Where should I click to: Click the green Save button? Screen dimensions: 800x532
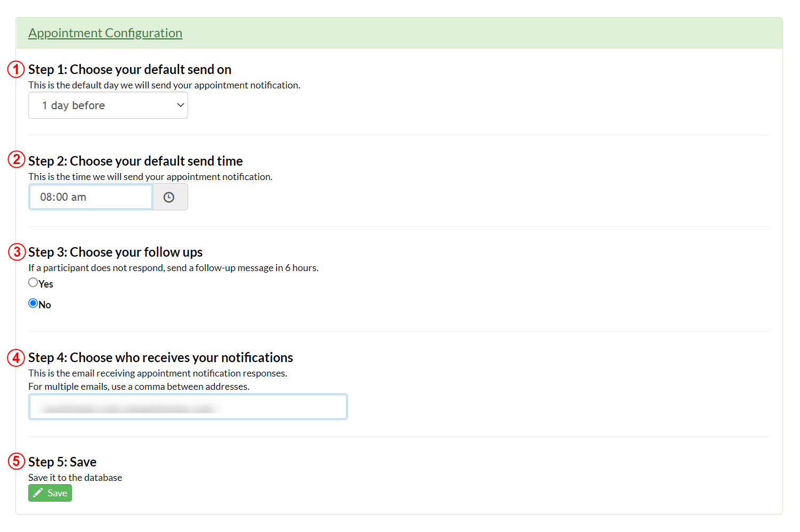pos(50,493)
